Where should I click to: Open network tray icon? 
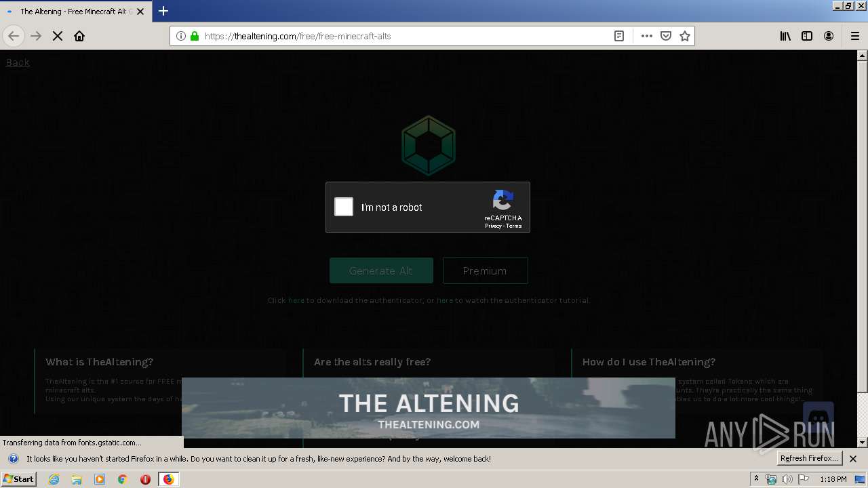point(771,479)
